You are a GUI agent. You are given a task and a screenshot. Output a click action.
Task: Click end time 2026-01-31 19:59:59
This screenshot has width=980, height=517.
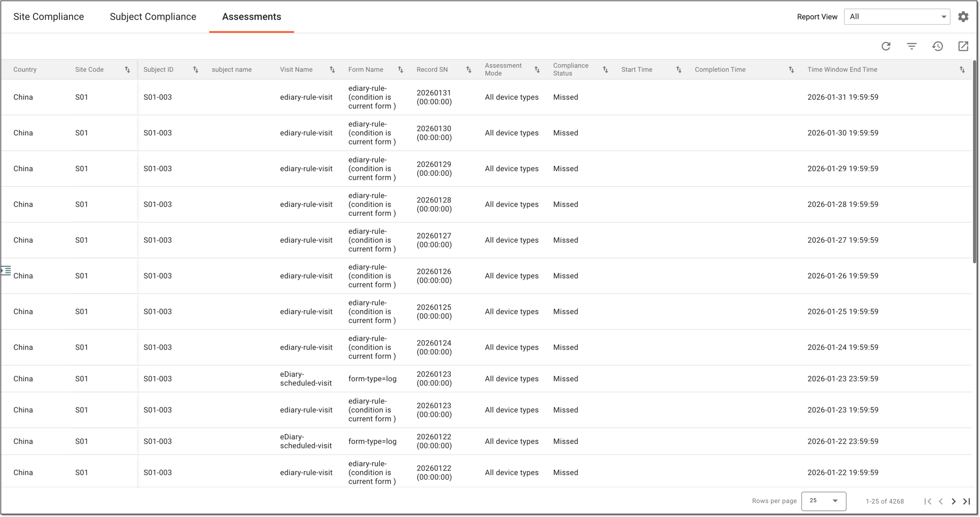pos(843,97)
